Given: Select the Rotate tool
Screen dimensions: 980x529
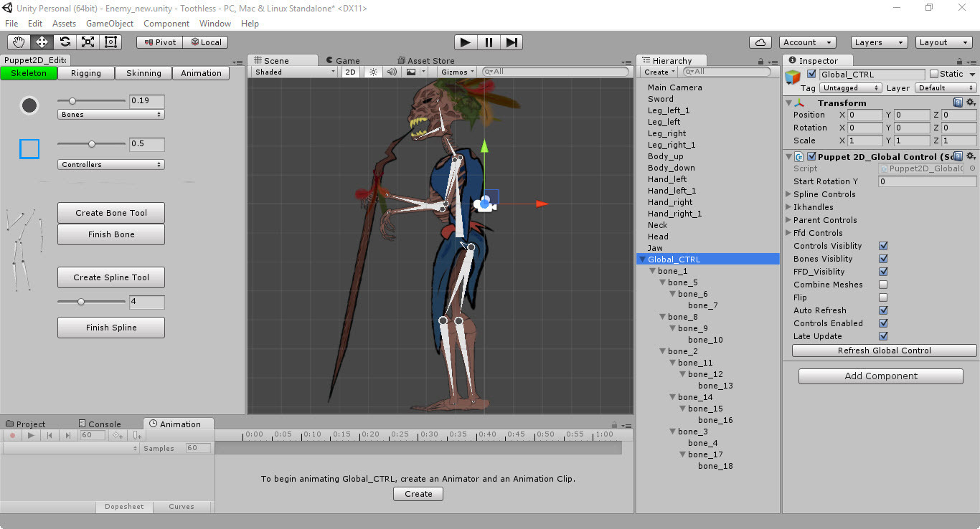Looking at the screenshot, I should pyautogui.click(x=65, y=42).
